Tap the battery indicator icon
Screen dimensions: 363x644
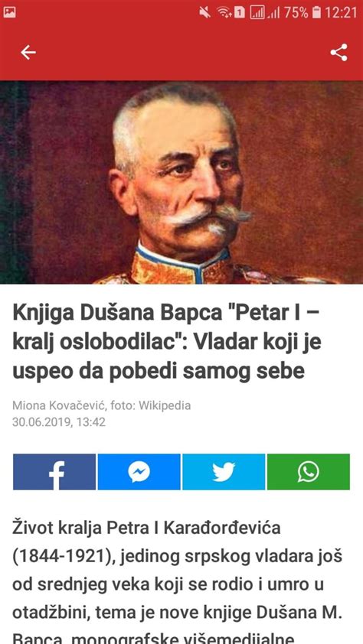(x=316, y=13)
